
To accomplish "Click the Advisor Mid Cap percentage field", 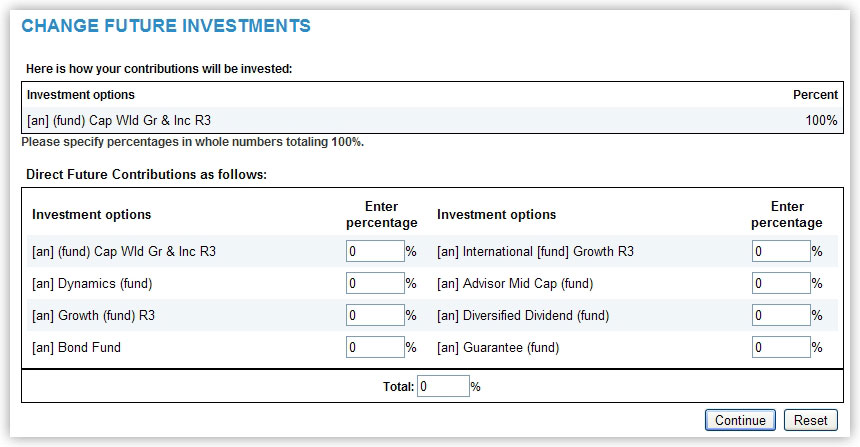I will point(780,284).
